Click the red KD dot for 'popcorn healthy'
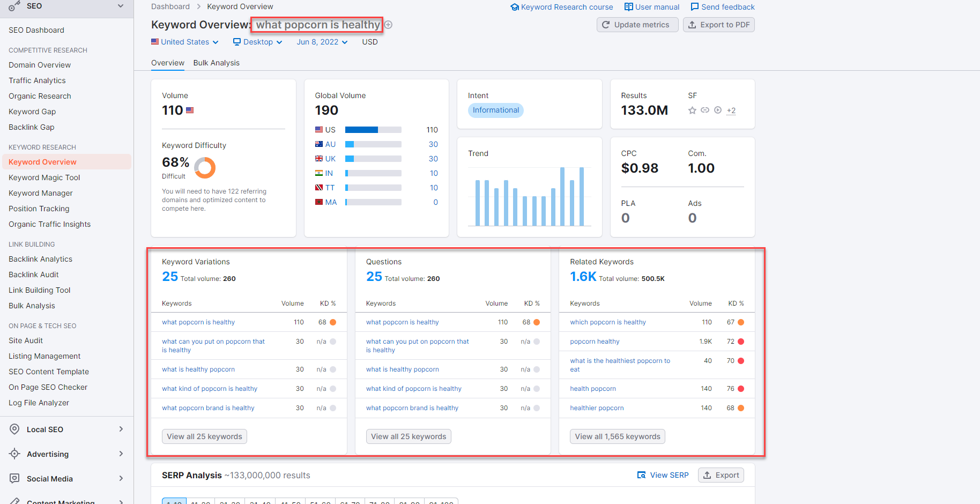This screenshot has width=980, height=504. [x=741, y=342]
